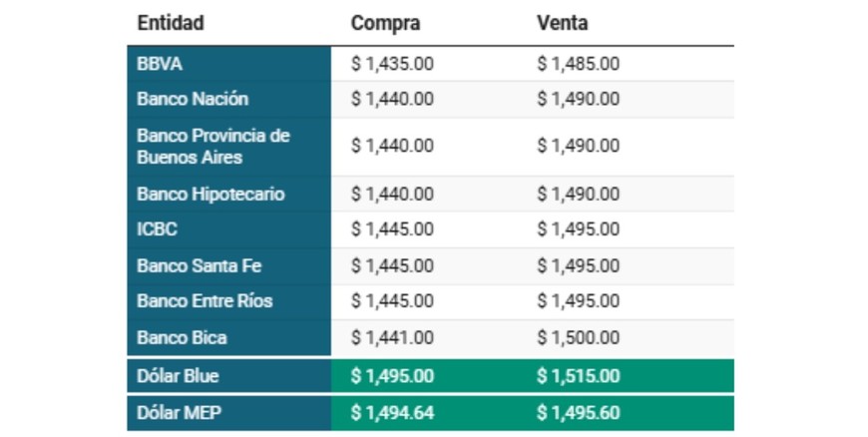
Task: Select Dólar MEP venta value $1,495.60
Action: (578, 413)
